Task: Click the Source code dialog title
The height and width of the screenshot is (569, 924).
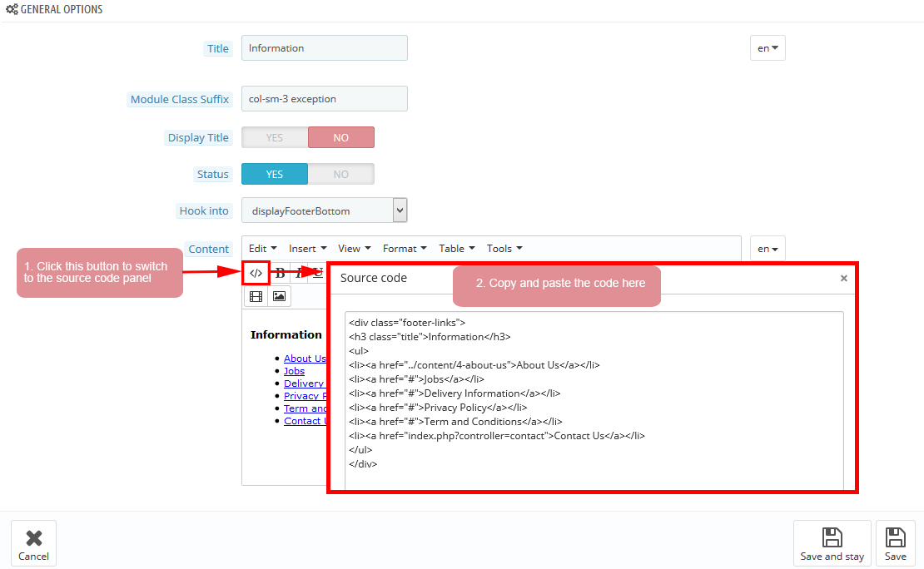Action: [374, 278]
